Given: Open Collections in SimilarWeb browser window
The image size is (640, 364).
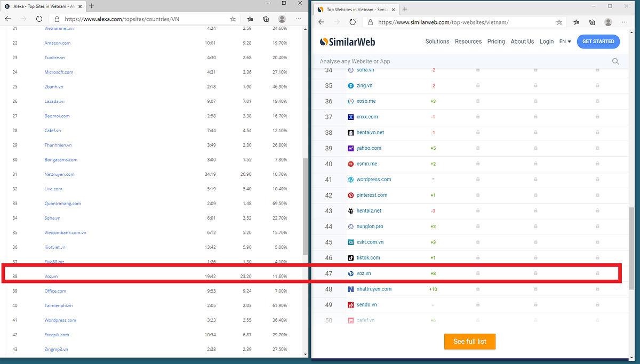Looking at the screenshot, I should pos(592,22).
